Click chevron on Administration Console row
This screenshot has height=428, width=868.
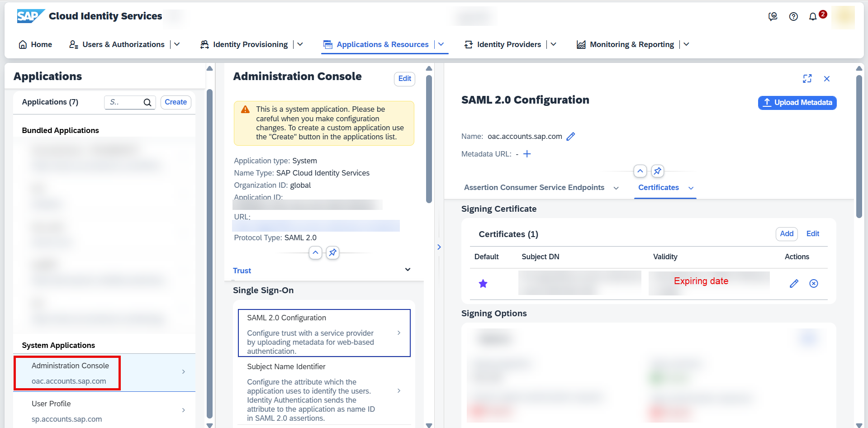click(184, 372)
